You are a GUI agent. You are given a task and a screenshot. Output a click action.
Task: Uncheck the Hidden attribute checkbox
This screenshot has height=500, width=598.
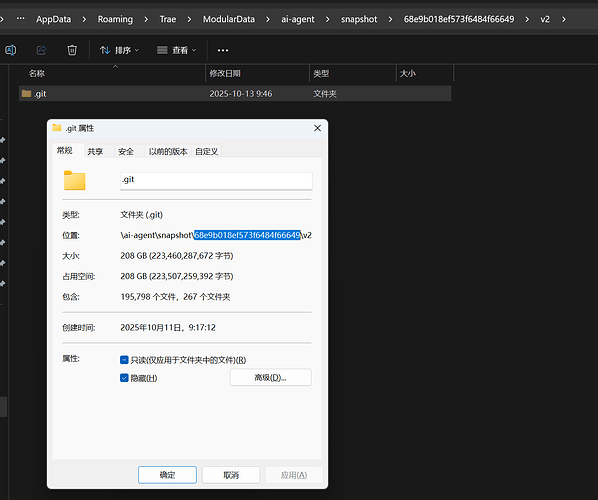coord(124,378)
